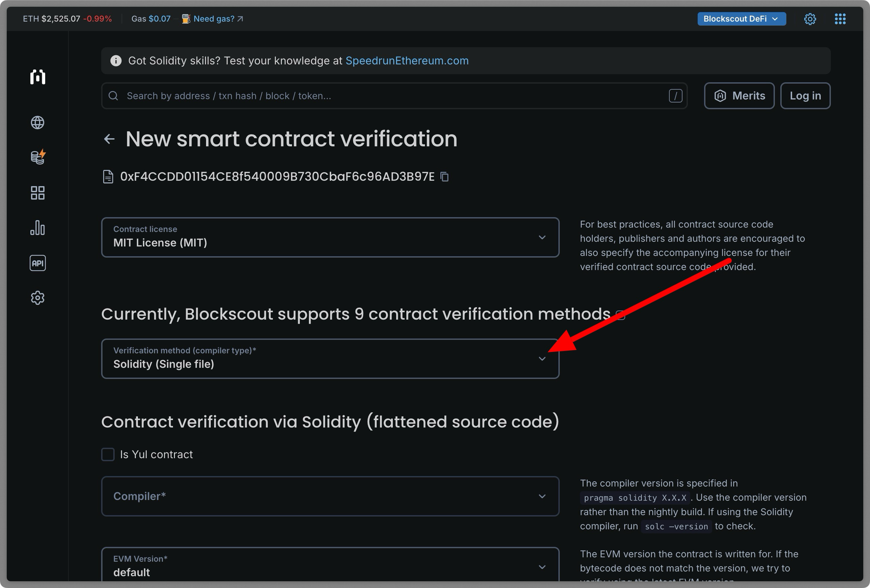Click the Log in button

click(x=805, y=96)
